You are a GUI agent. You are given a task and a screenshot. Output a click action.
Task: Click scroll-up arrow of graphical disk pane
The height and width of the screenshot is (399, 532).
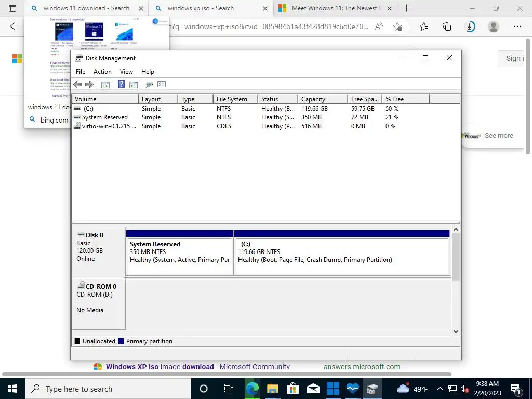click(456, 229)
